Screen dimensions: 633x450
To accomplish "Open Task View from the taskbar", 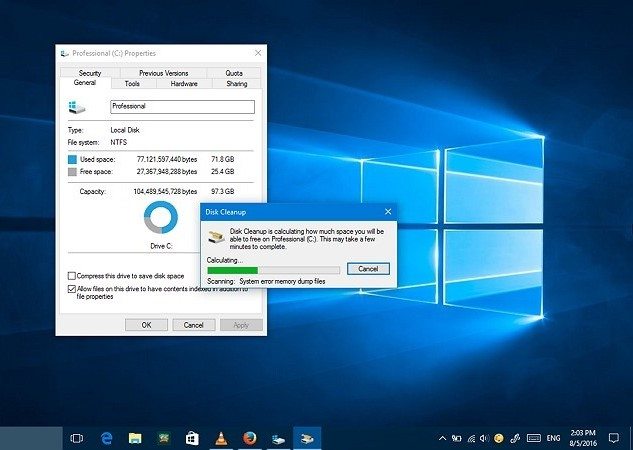I will coord(75,438).
